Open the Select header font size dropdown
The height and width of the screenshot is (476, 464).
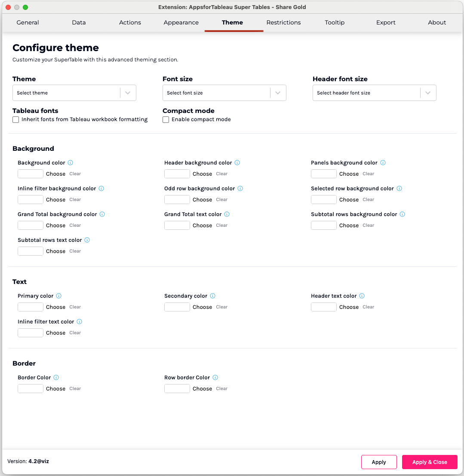pyautogui.click(x=374, y=93)
